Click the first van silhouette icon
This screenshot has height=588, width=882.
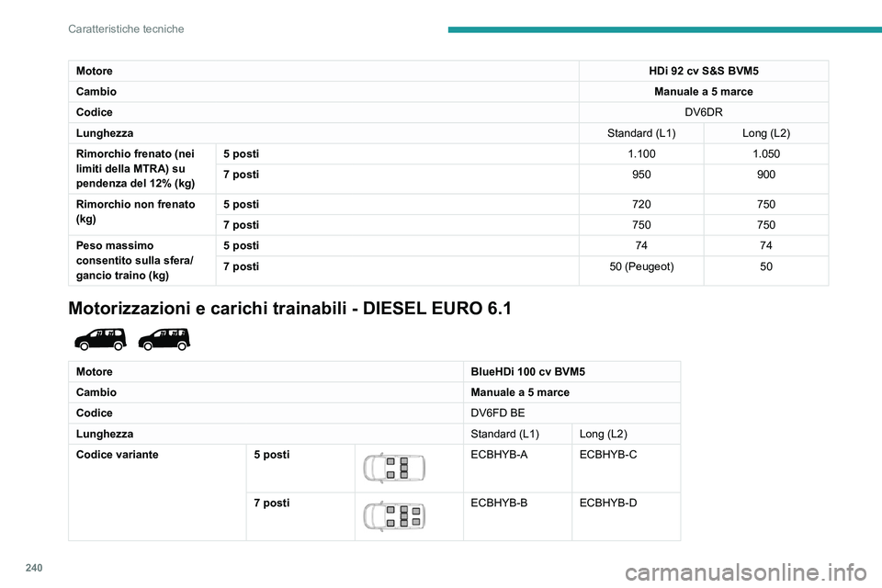101,339
